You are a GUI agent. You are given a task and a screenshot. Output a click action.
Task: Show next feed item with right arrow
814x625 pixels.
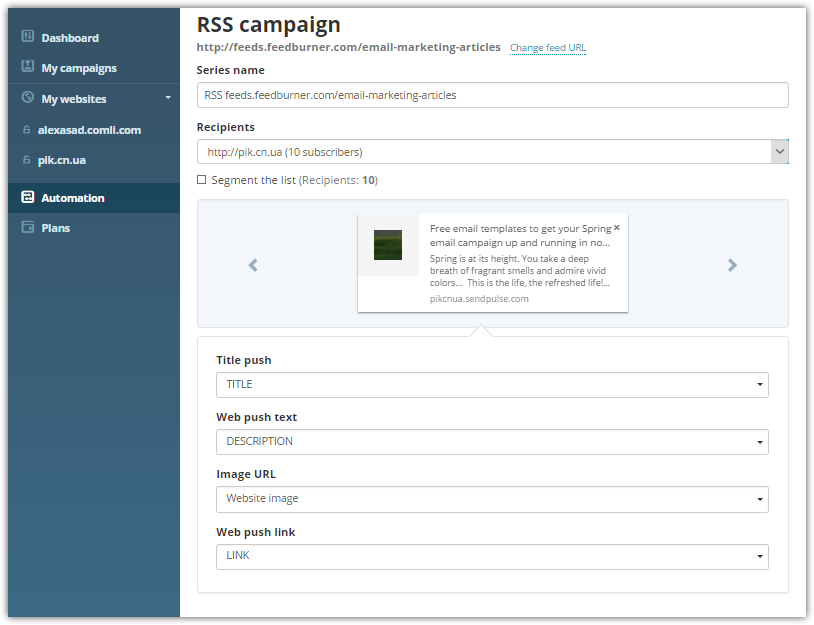click(732, 265)
